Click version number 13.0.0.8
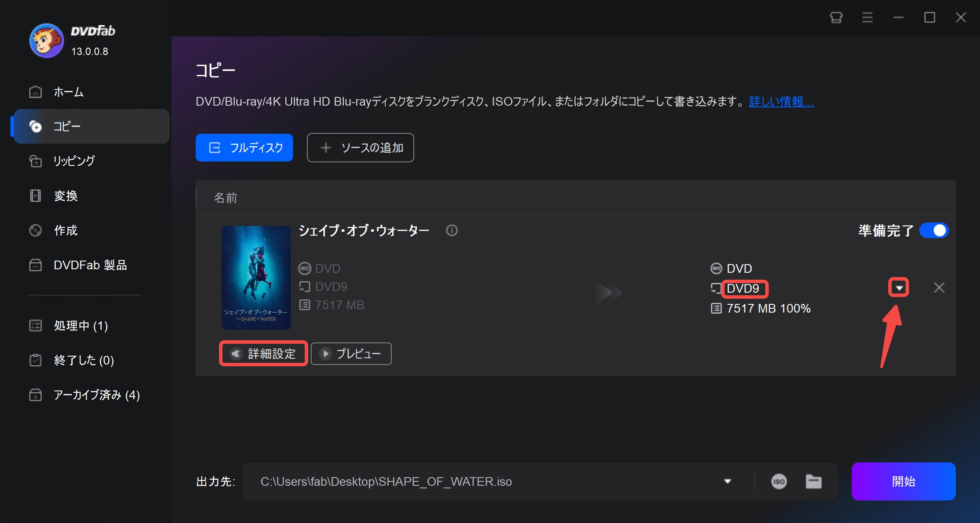Image resolution: width=980 pixels, height=523 pixels. click(x=90, y=51)
